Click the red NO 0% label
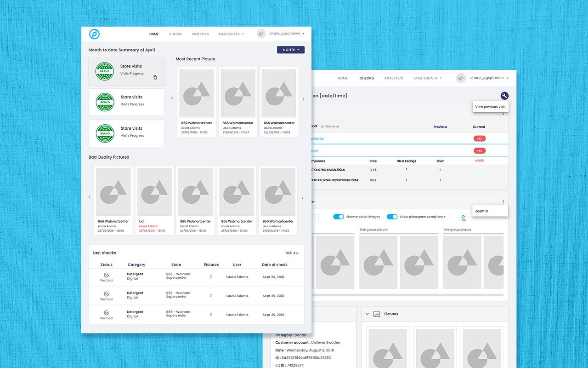The width and height of the screenshot is (588, 368). (x=480, y=161)
